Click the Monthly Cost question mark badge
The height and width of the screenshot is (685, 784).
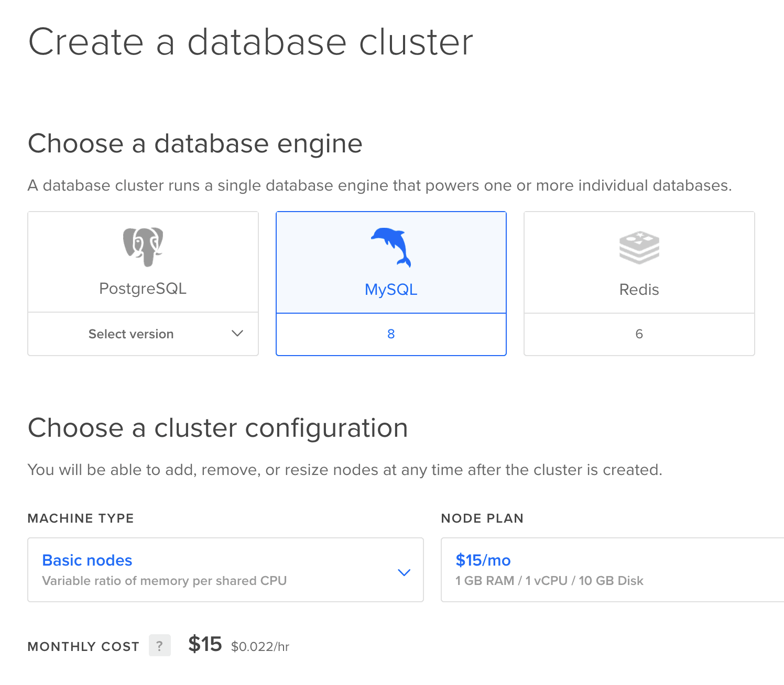[160, 646]
